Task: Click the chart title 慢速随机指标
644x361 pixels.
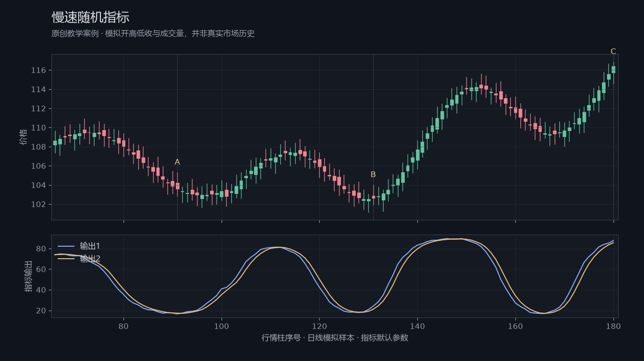Action: tap(90, 18)
